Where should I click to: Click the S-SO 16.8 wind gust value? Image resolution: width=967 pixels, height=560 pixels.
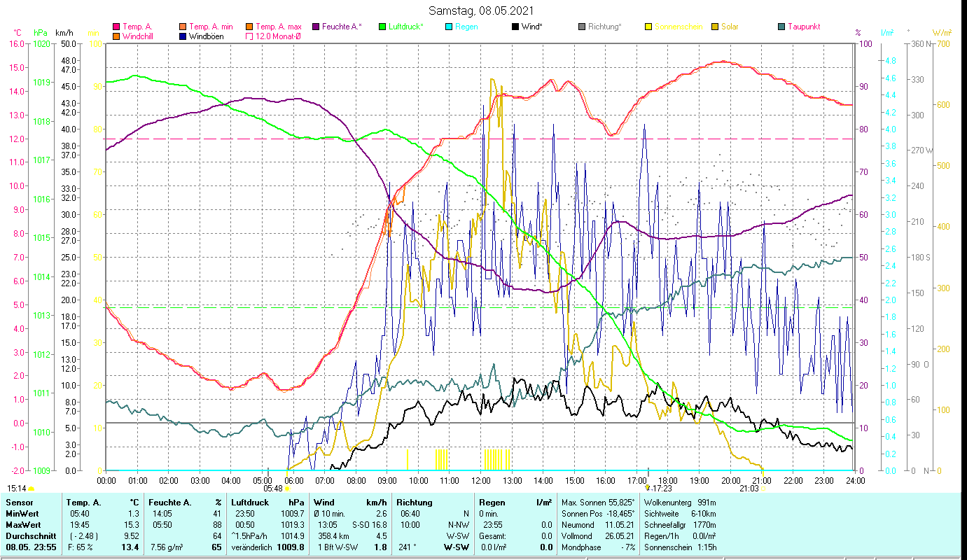point(369,524)
